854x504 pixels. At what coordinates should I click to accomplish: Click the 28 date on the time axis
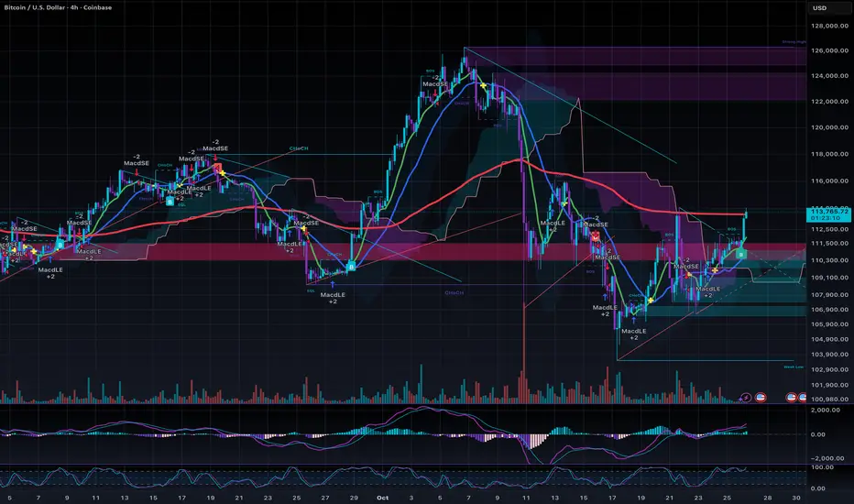coord(767,498)
